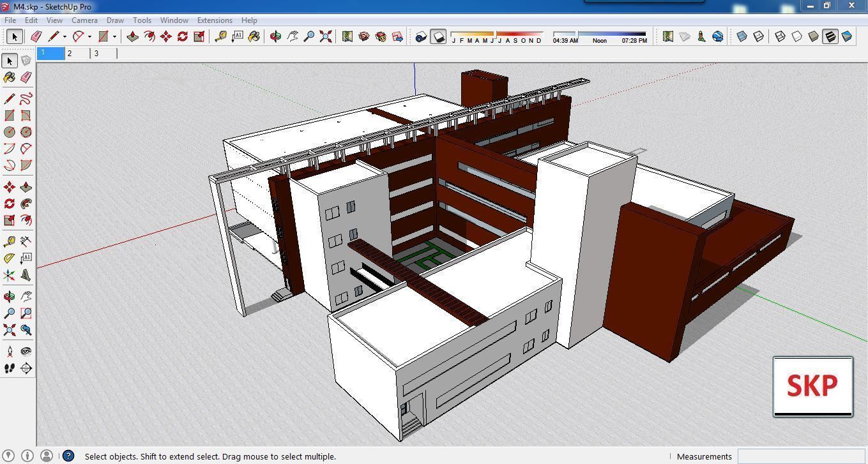Viewport: 868px width, 464px height.
Task: Select the Pan hand tool in top toolbar
Action: pyautogui.click(x=293, y=36)
